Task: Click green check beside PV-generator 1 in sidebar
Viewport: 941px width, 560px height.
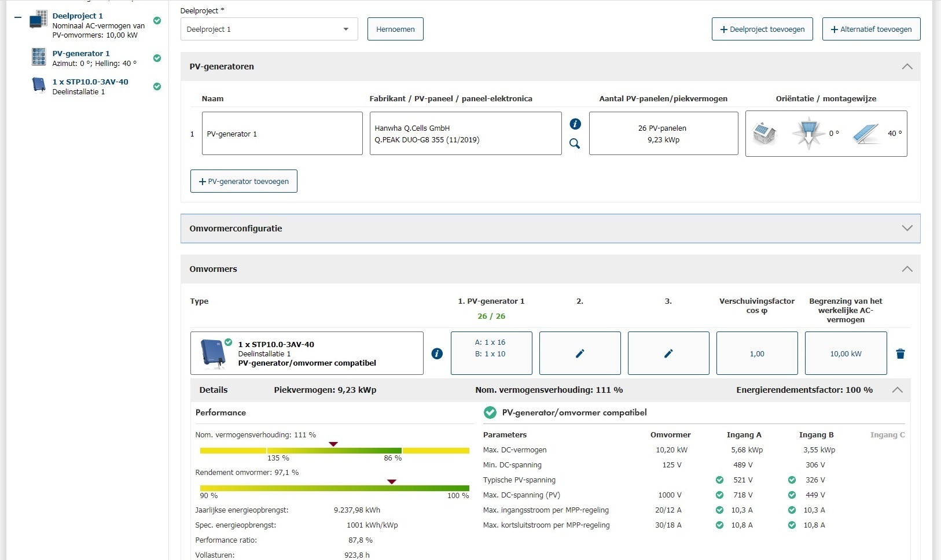Action: 157,58
